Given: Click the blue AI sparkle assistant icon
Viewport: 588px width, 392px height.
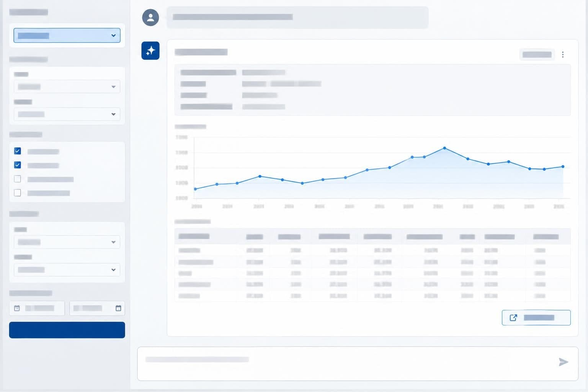Looking at the screenshot, I should (150, 51).
